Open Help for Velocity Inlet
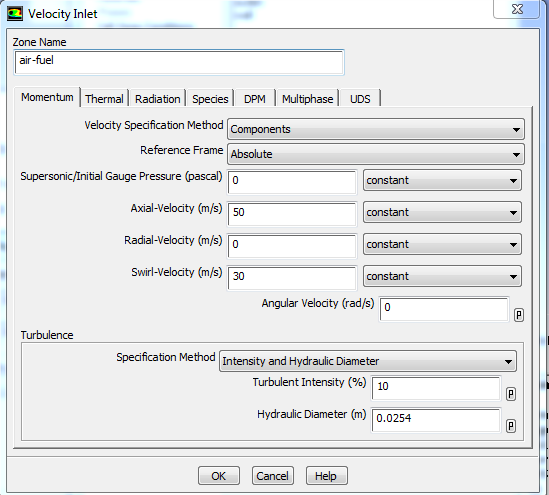This screenshot has height=495, width=549. 326,476
